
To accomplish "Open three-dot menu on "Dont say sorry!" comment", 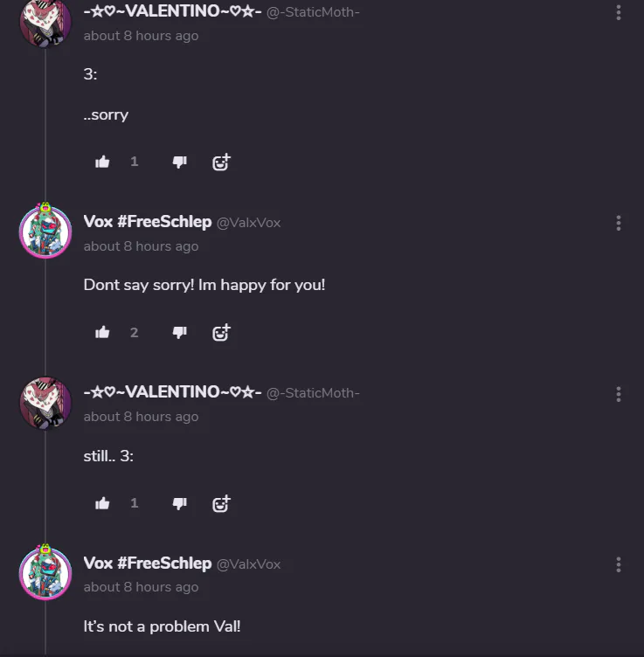I will pos(619,223).
